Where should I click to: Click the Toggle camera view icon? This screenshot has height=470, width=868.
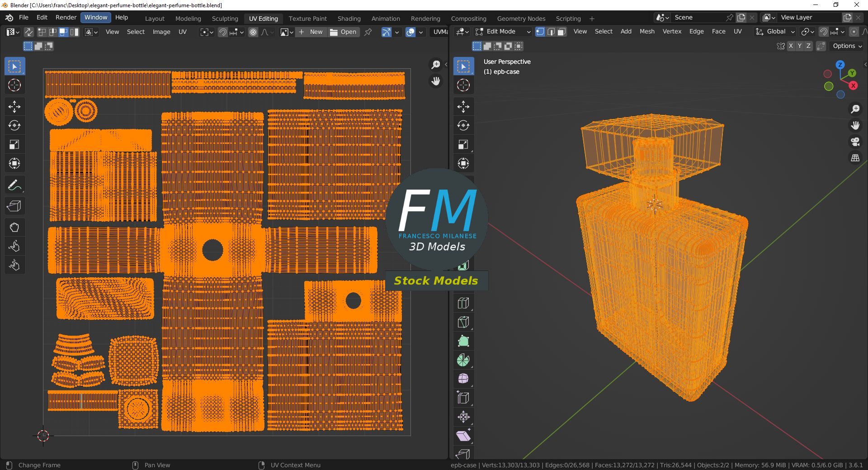(855, 142)
